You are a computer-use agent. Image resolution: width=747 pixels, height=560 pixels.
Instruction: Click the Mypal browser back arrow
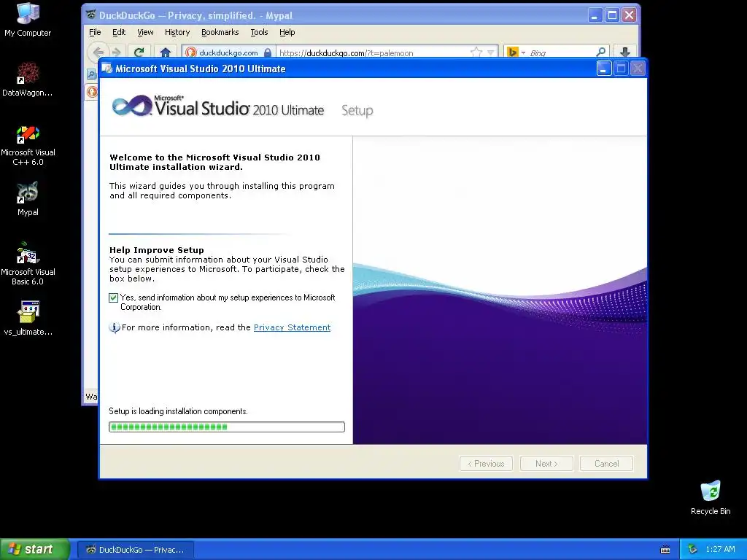(98, 52)
